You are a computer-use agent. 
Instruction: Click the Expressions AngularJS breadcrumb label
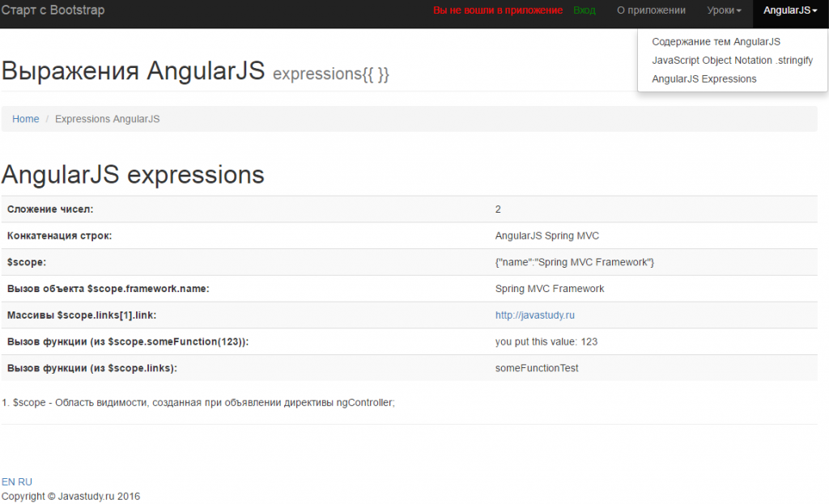point(107,118)
